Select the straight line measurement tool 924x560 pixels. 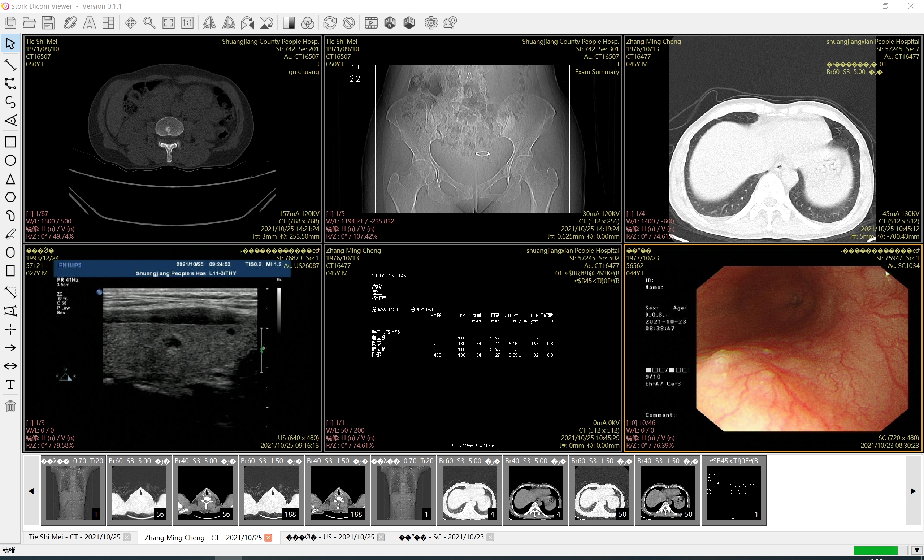[10, 65]
